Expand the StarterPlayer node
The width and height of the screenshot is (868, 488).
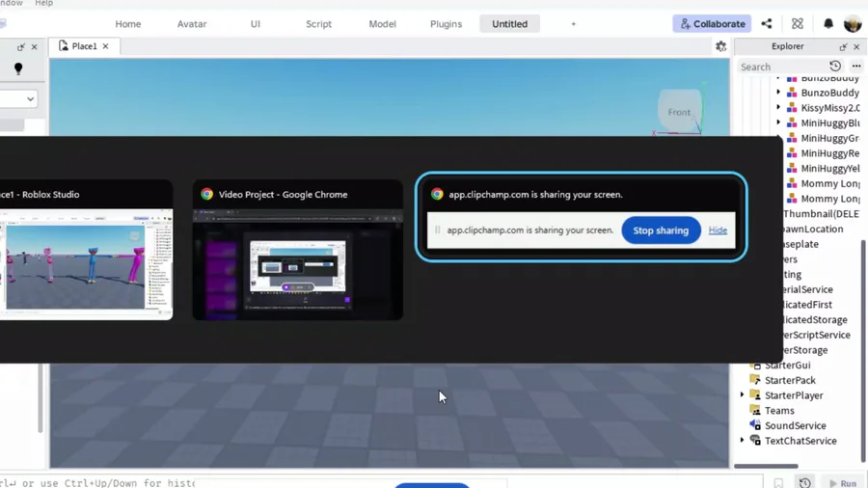point(743,395)
